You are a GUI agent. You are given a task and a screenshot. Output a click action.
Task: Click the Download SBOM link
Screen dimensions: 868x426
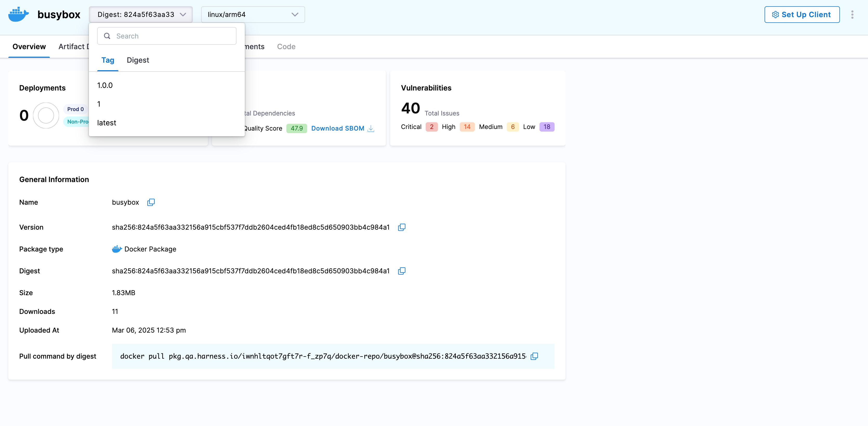(337, 128)
